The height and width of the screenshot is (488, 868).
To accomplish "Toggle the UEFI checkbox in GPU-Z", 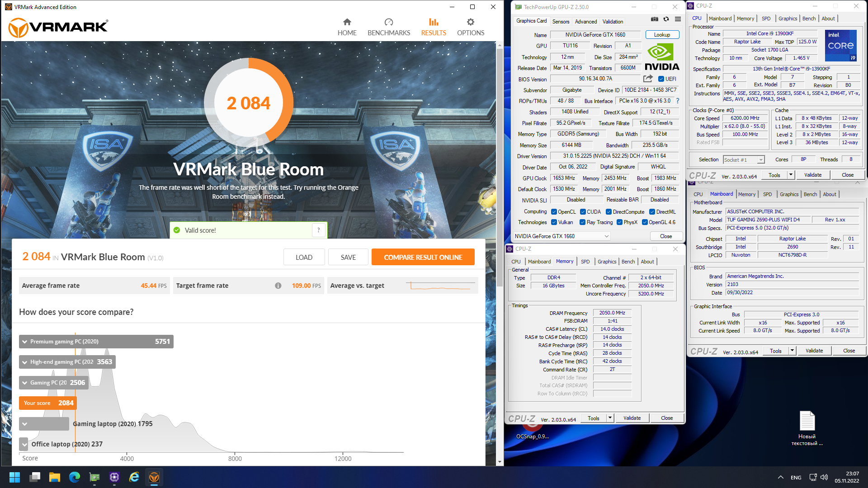I will [x=661, y=79].
